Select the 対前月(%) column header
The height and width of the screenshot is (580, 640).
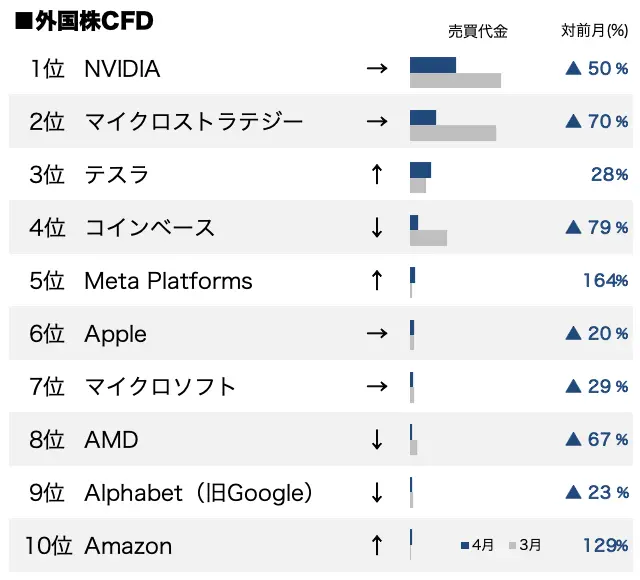pyautogui.click(x=595, y=31)
